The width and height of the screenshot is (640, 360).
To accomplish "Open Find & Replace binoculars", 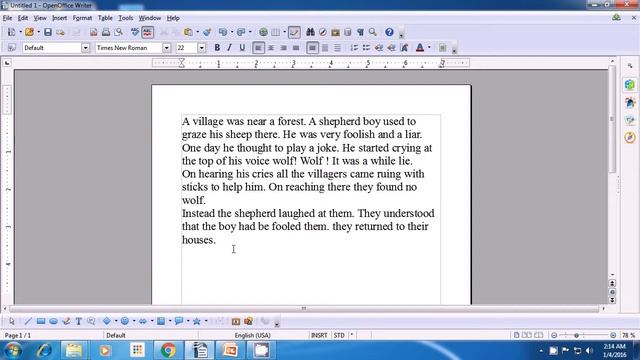I will tap(310, 32).
